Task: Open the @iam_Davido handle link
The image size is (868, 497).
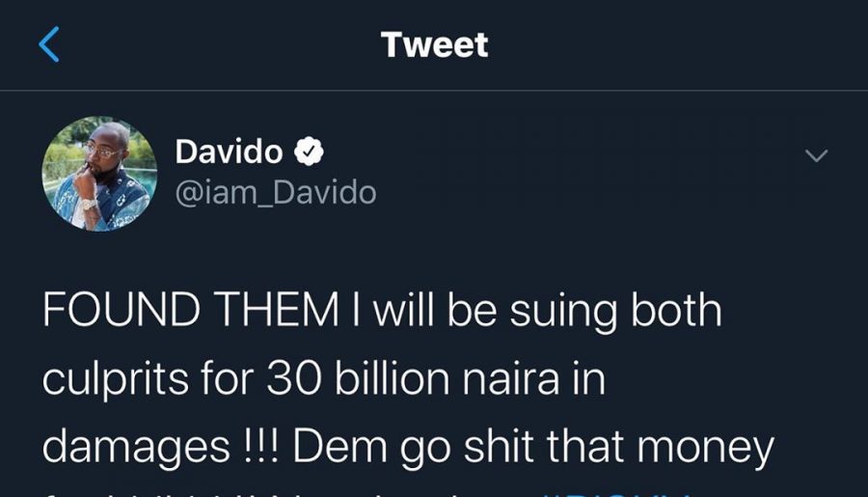Action: 276,192
